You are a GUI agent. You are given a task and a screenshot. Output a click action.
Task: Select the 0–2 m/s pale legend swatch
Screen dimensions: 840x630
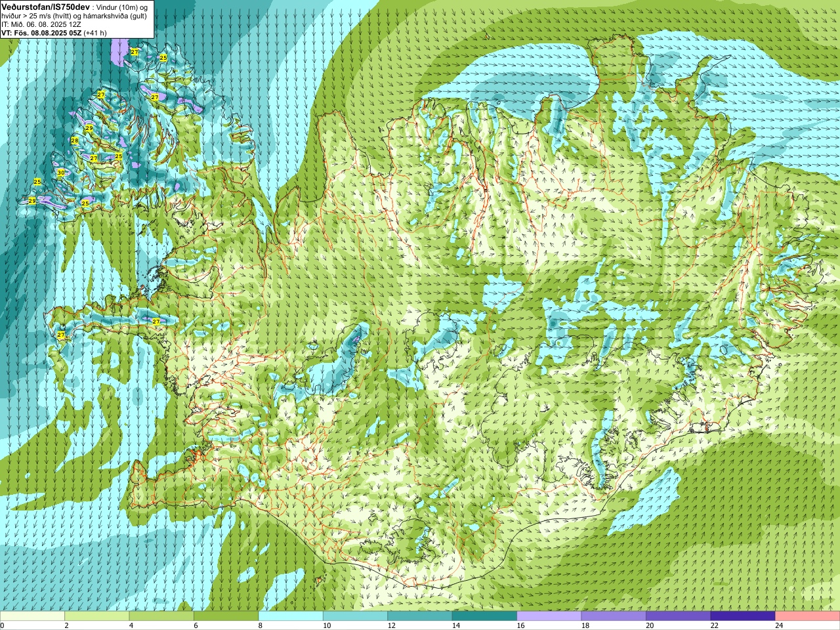point(32,616)
